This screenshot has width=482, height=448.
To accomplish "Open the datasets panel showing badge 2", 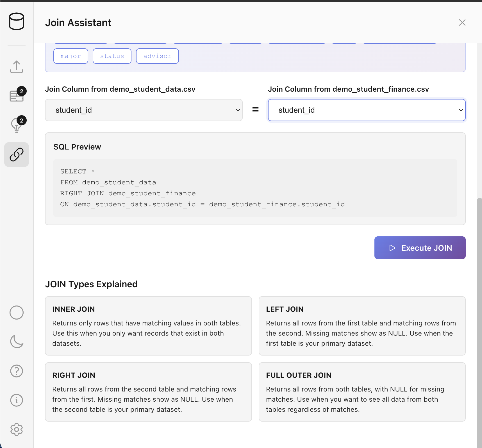I will (17, 96).
